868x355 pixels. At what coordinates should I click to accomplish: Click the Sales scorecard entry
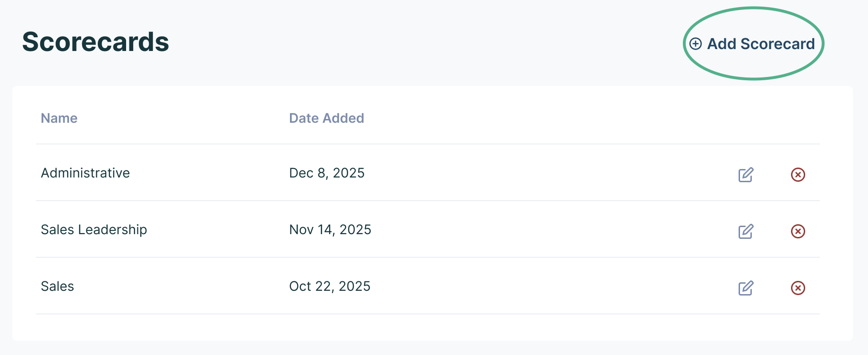[57, 286]
